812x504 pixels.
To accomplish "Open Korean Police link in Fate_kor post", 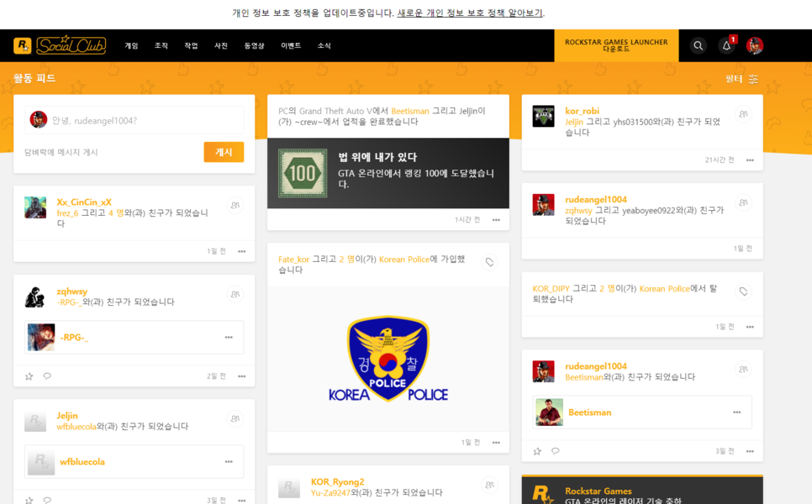I will tap(404, 260).
